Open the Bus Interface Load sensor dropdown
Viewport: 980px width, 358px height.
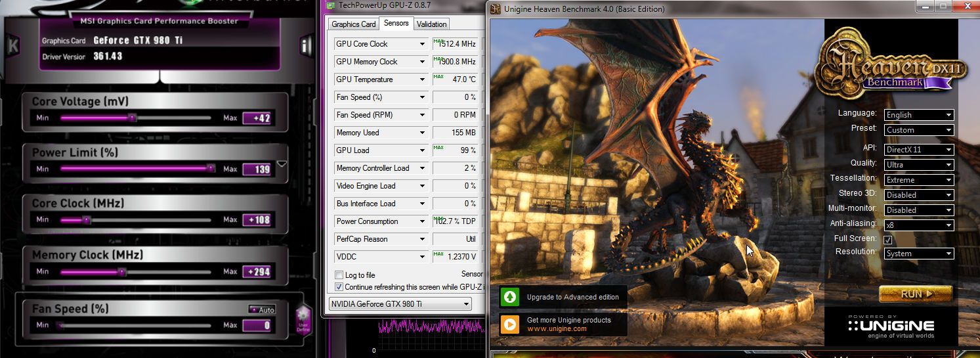[x=423, y=204]
